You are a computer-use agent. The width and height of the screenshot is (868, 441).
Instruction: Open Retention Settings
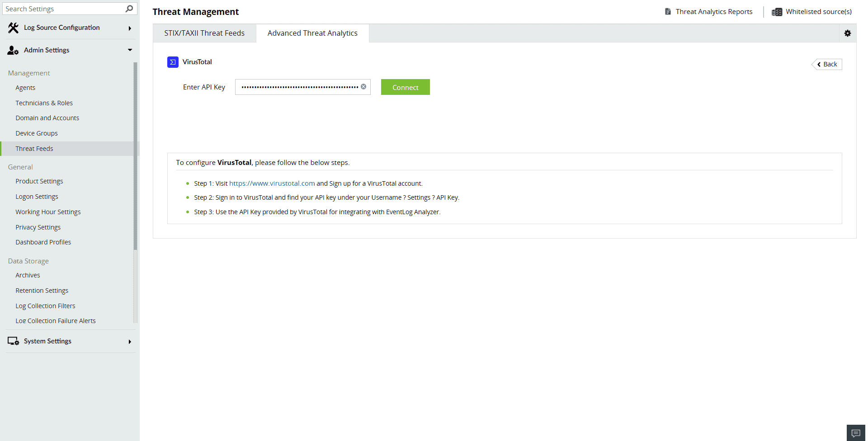pyautogui.click(x=42, y=291)
